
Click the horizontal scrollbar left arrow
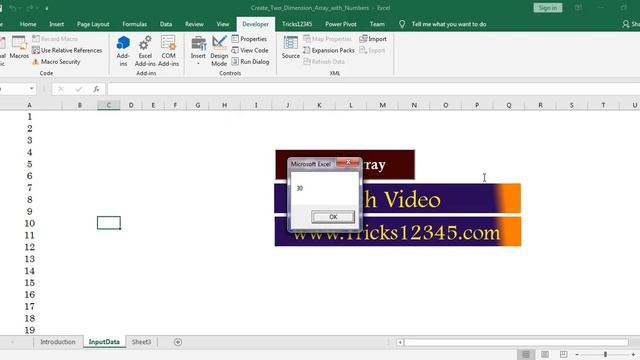pos(400,342)
